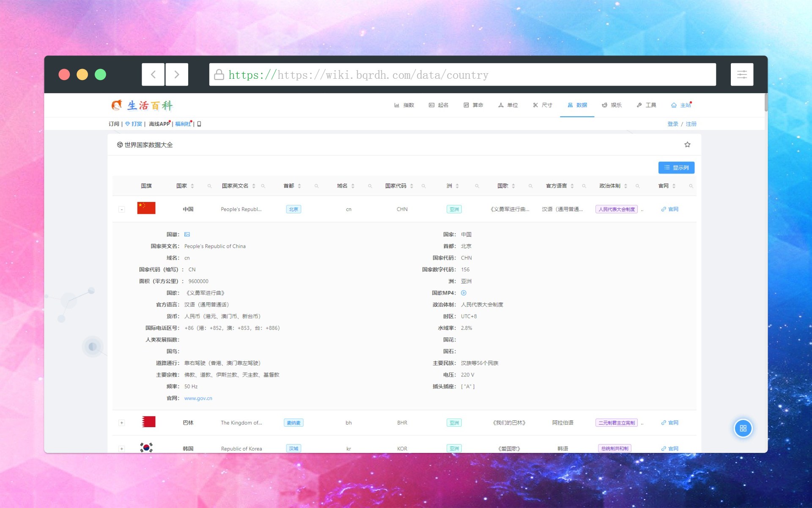Expand the 巴林 row details

(121, 422)
